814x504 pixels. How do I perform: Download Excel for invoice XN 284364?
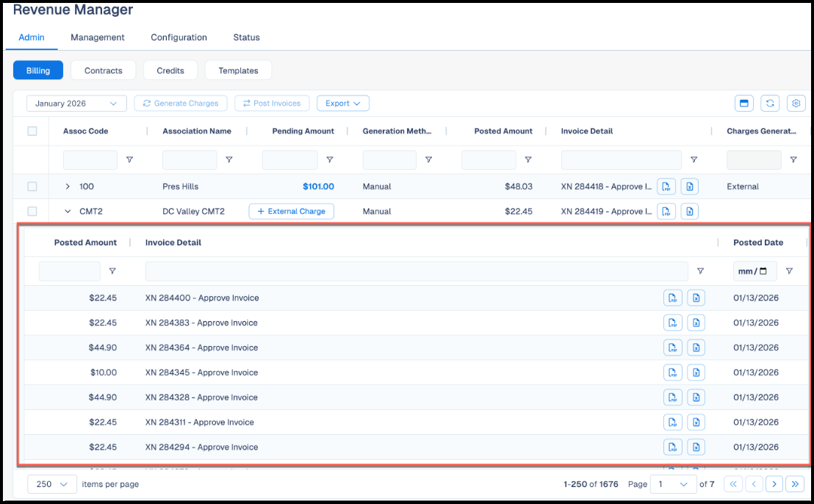click(x=696, y=348)
